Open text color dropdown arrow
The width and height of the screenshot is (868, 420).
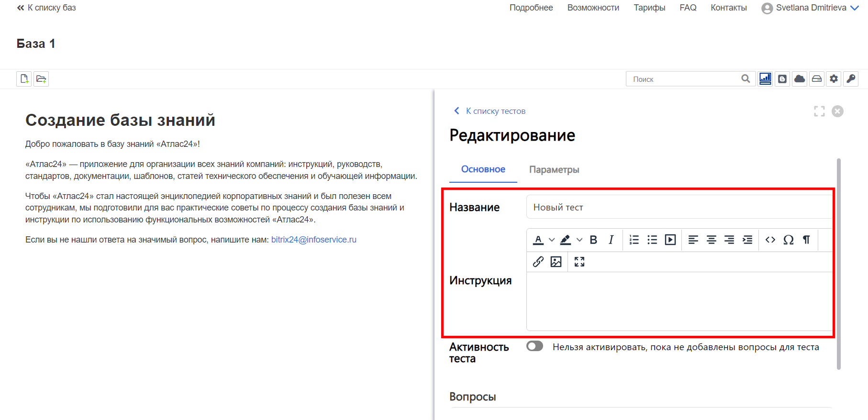[x=552, y=240]
